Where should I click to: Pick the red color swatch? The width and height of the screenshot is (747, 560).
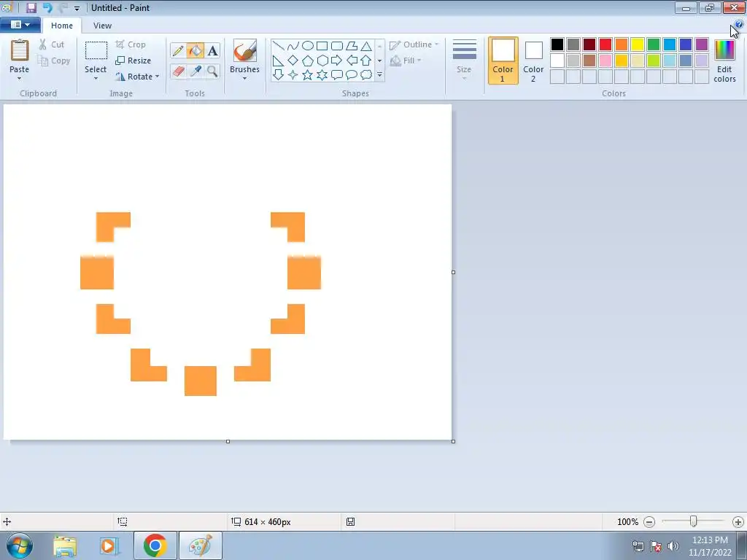point(605,44)
